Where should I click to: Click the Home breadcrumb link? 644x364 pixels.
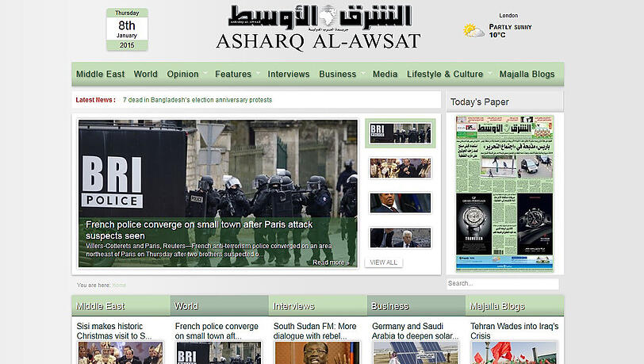(x=119, y=285)
